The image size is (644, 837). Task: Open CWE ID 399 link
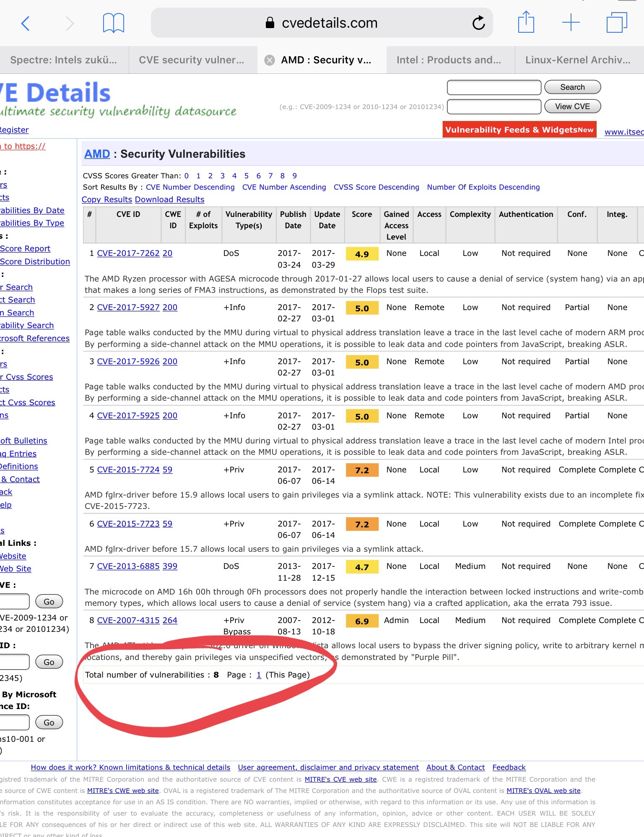click(x=170, y=566)
